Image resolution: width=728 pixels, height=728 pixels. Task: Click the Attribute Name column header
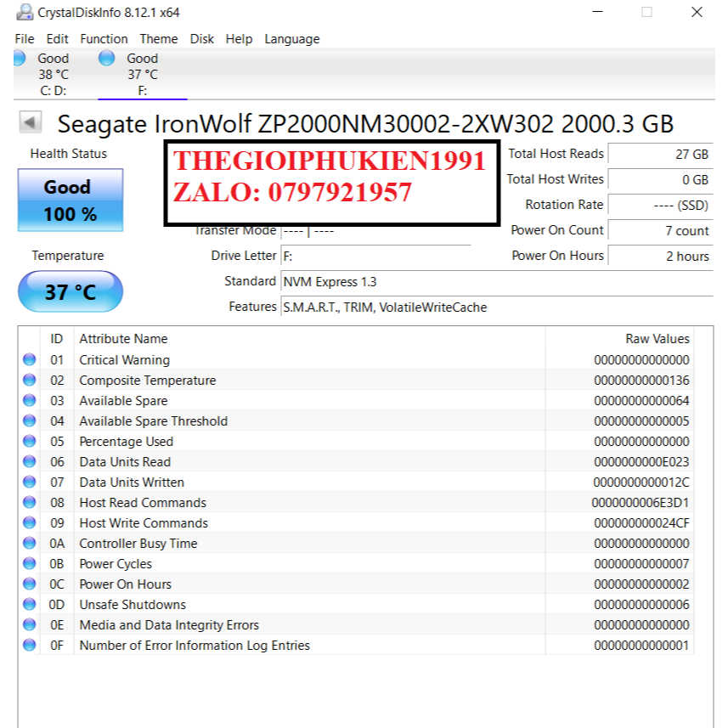tap(123, 339)
